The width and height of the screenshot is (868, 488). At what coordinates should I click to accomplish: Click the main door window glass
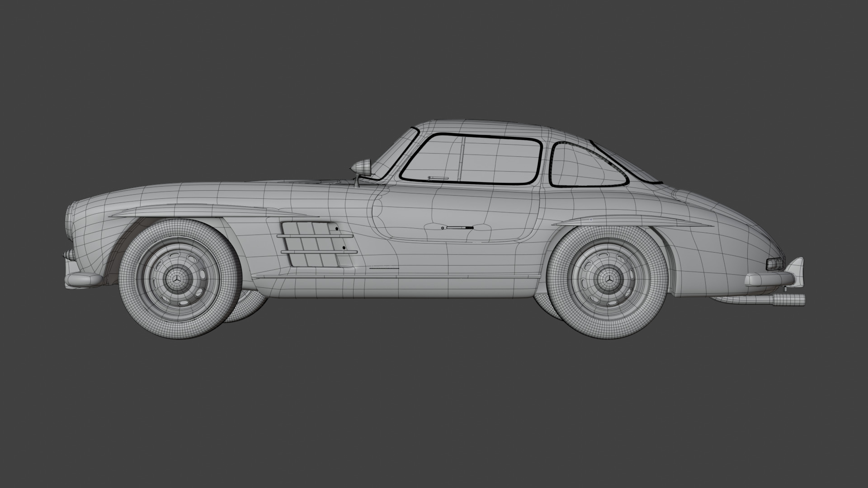point(472,159)
